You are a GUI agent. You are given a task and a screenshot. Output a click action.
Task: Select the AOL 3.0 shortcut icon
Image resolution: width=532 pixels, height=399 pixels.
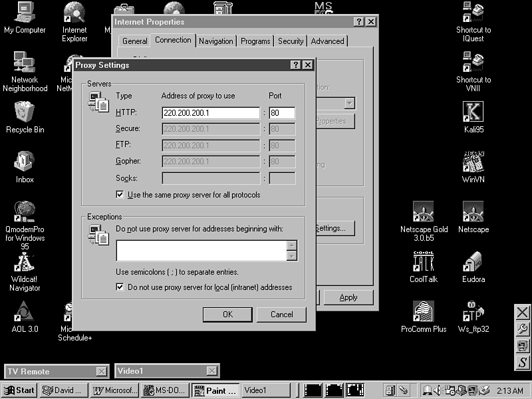coord(25,317)
